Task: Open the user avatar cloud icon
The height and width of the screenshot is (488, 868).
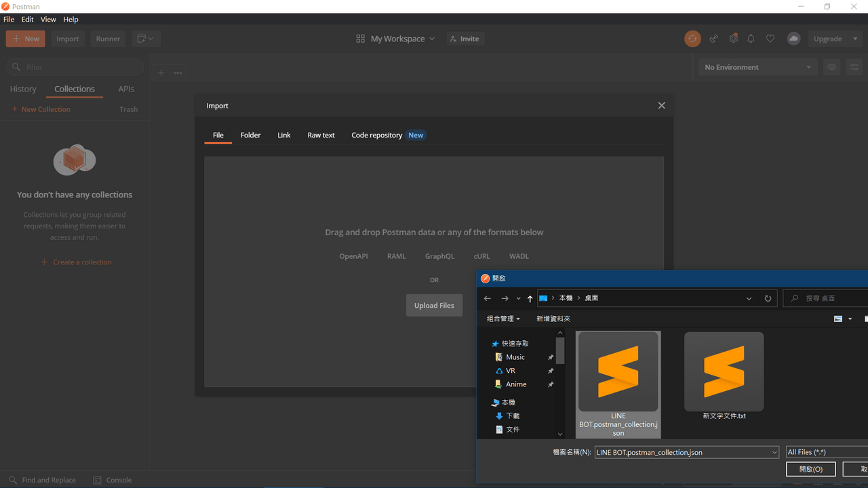Action: 793,39
